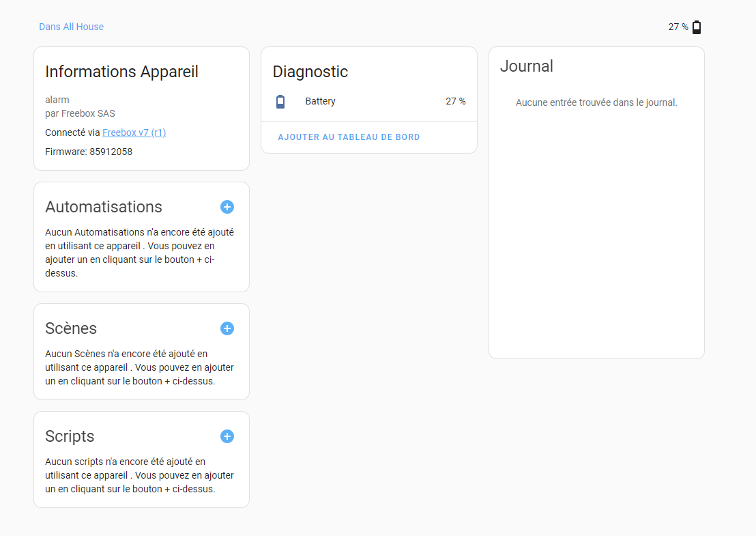The width and height of the screenshot is (756, 536).
Task: Click Ajouter au tableau de bord button
Action: coord(349,137)
